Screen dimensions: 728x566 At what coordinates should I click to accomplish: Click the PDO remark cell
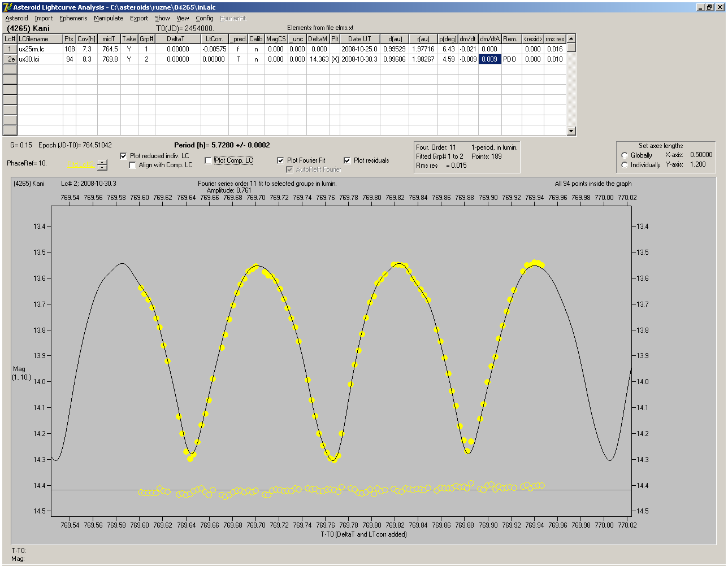click(511, 59)
